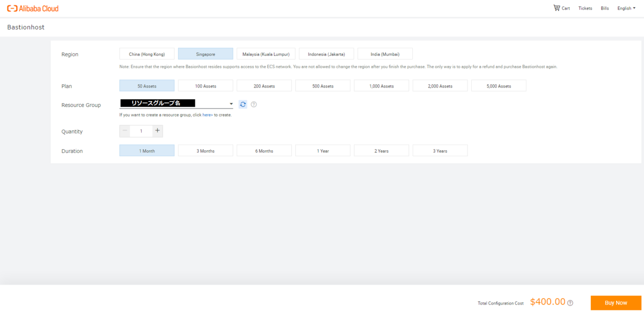Set duration to 1 Month
Screen dimensions: 644x312
tap(147, 151)
